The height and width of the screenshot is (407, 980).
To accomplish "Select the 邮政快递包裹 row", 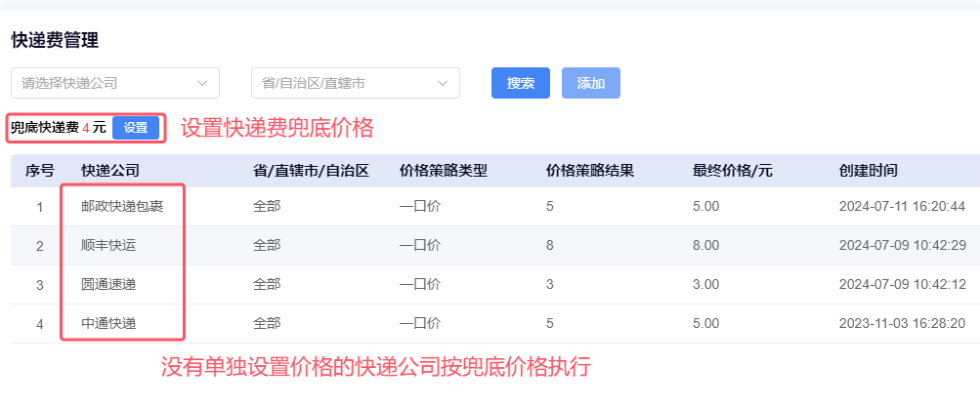I will click(x=115, y=206).
